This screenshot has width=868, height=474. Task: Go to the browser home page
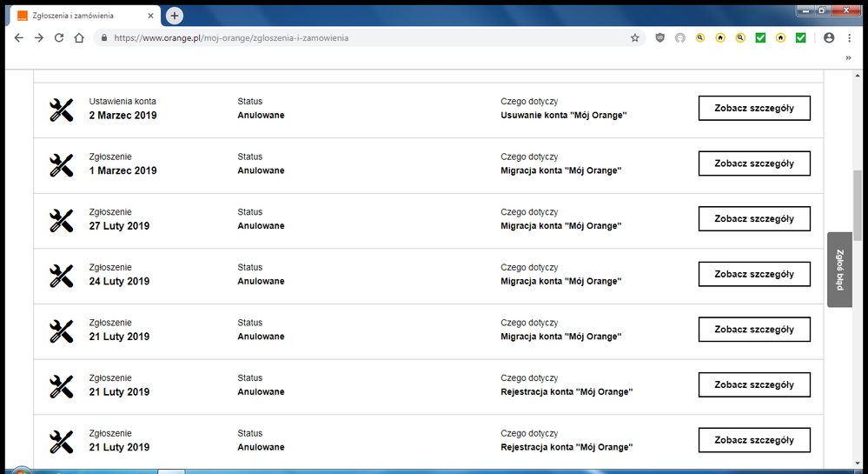[79, 38]
